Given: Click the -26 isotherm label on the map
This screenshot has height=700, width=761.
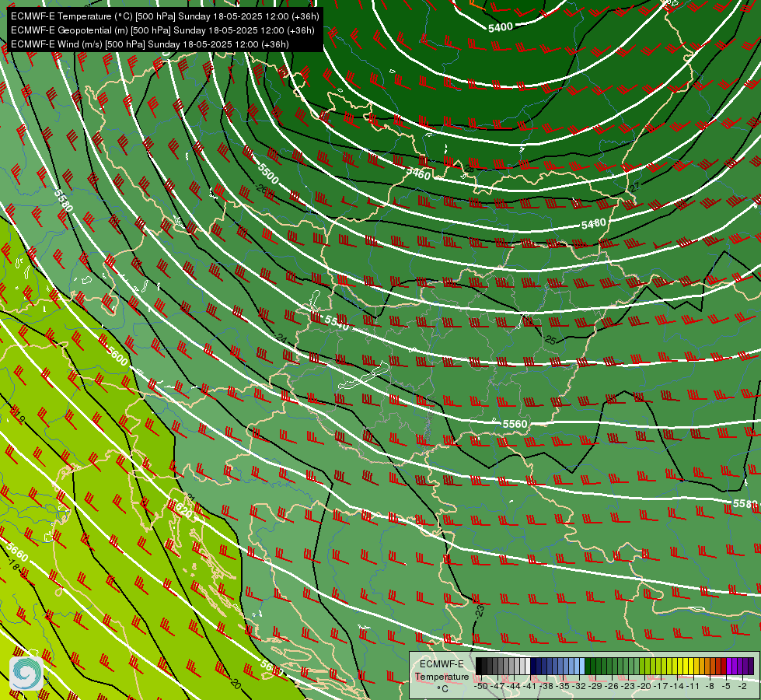Looking at the screenshot, I should click(262, 188).
